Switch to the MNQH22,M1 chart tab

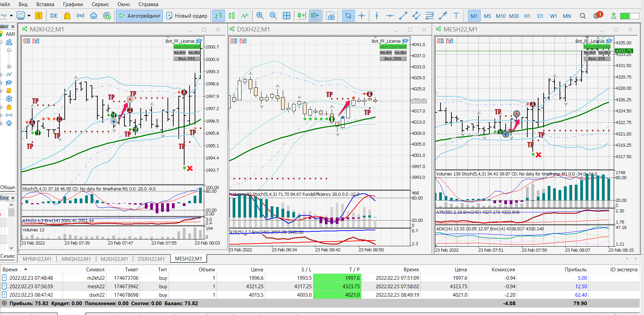76,259
